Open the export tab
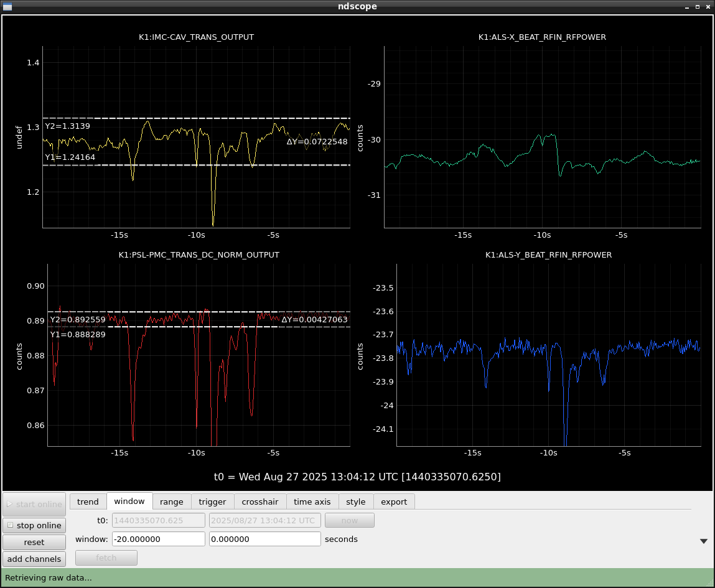This screenshot has height=588, width=715. pos(394,502)
